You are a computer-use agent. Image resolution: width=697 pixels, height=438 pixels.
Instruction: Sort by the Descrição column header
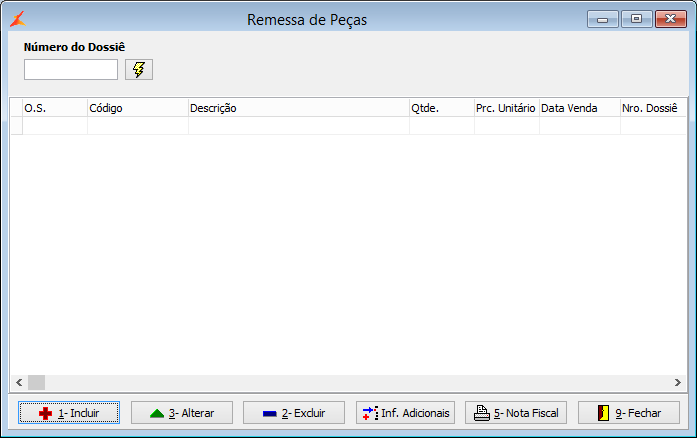coord(299,108)
